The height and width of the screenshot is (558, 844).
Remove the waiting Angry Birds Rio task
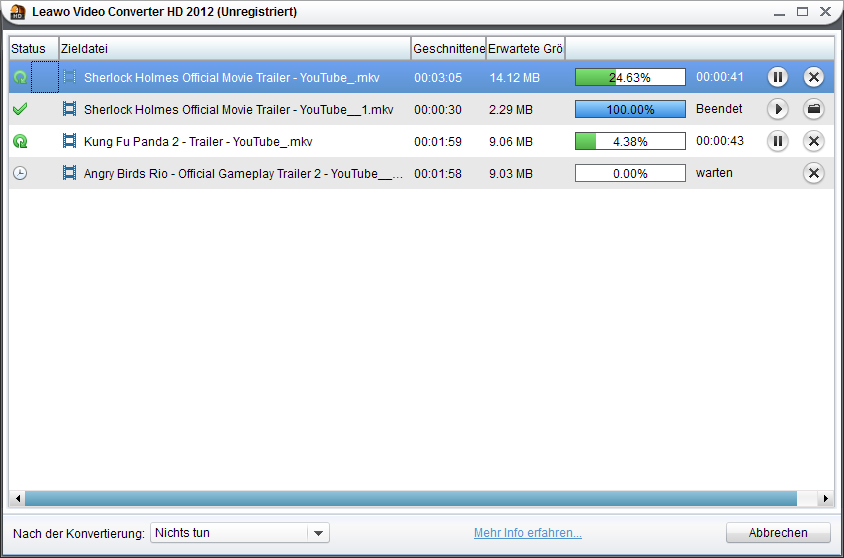coord(813,173)
